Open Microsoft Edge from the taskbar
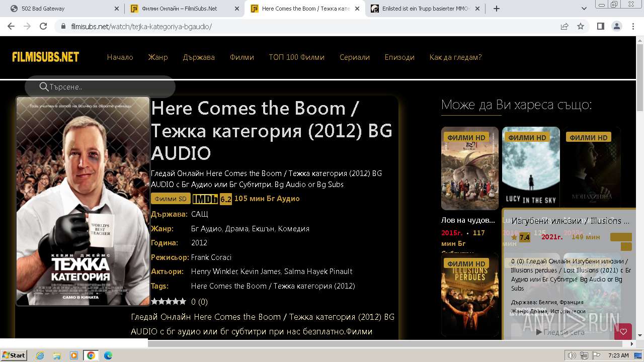 [108, 355]
